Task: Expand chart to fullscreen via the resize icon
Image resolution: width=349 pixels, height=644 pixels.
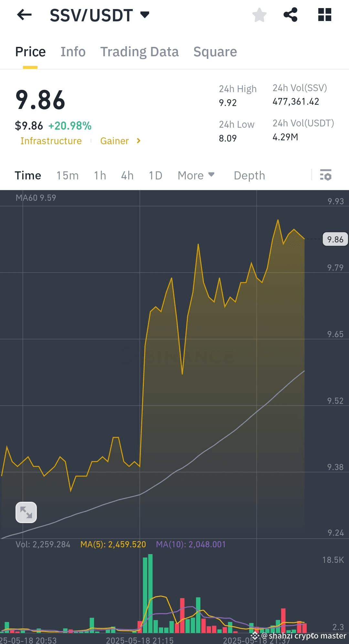Action: tap(26, 512)
